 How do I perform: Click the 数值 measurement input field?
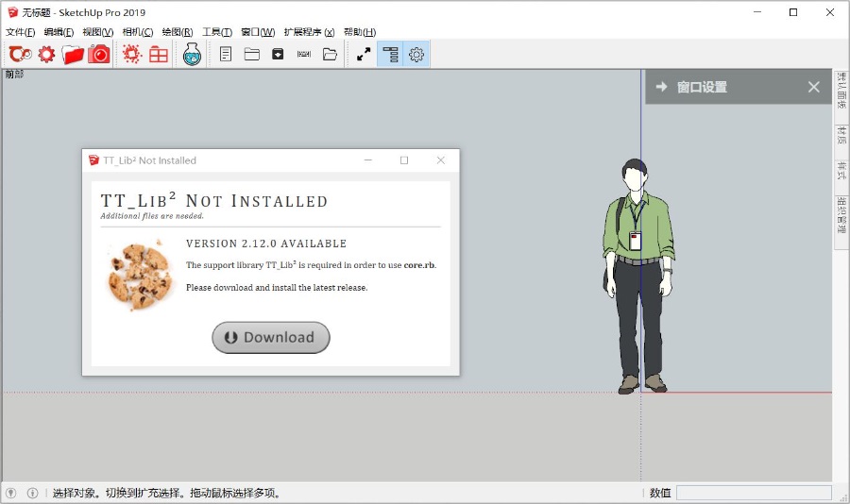coord(754,493)
